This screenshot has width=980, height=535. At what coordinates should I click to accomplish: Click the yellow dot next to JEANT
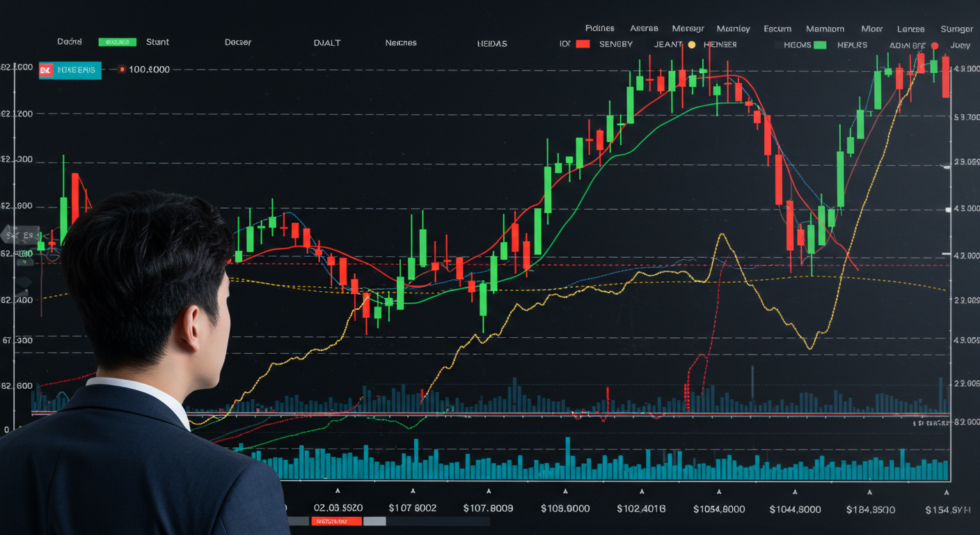click(691, 45)
